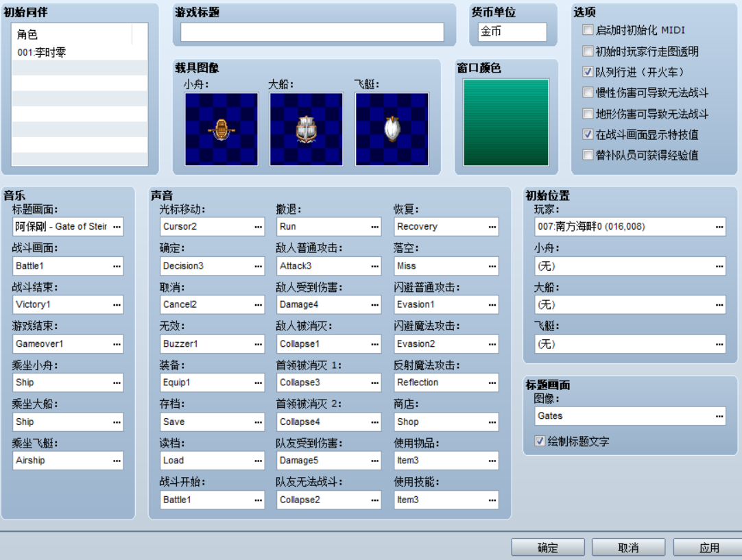Click the 取消 button at the bottom
This screenshot has width=742, height=560.
628,548
